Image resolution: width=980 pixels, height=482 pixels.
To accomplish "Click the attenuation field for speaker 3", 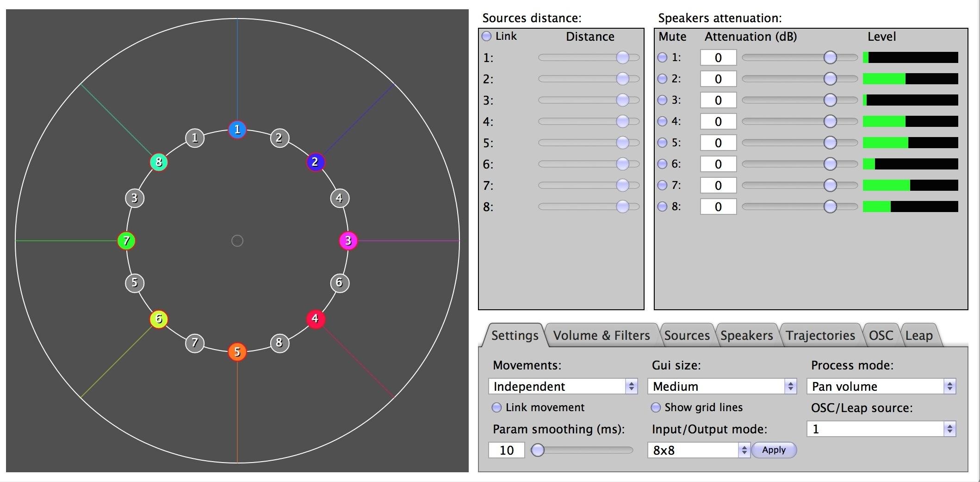I will pyautogui.click(x=718, y=100).
